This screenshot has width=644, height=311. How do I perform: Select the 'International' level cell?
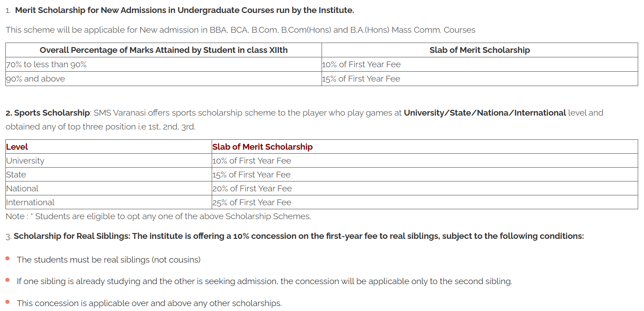point(30,203)
